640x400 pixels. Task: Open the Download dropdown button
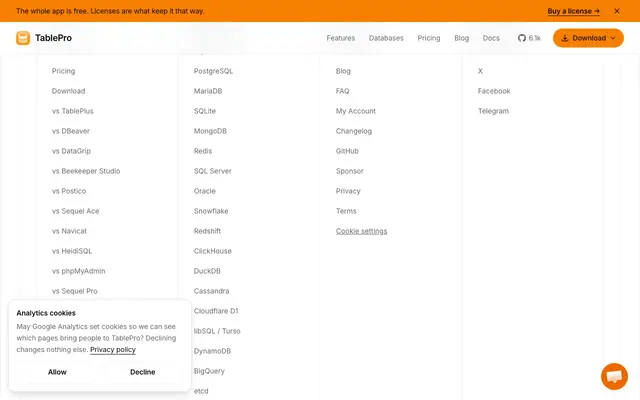588,38
